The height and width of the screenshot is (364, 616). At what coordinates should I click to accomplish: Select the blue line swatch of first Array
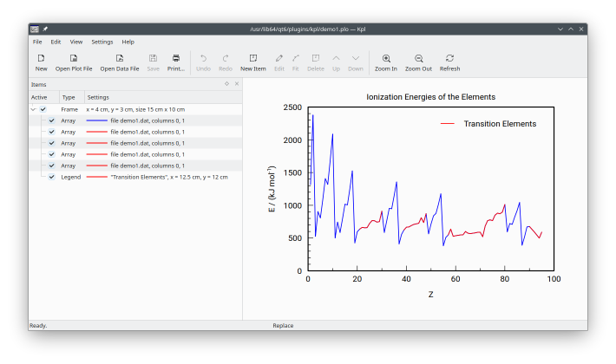(x=96, y=120)
